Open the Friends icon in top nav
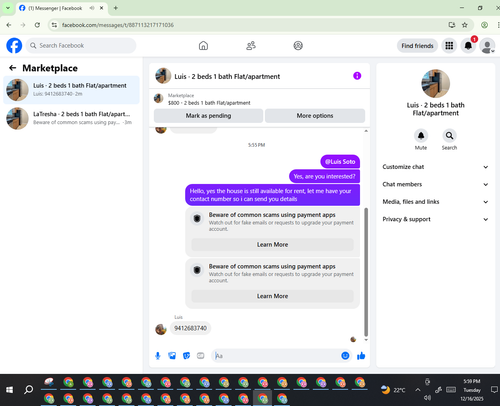This screenshot has height=406, width=500. (251, 46)
